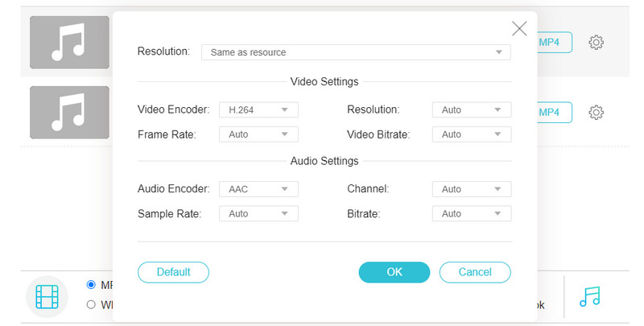Screen dimensions: 644x326
Task: Click the Video Encoder label
Action: 173,109
